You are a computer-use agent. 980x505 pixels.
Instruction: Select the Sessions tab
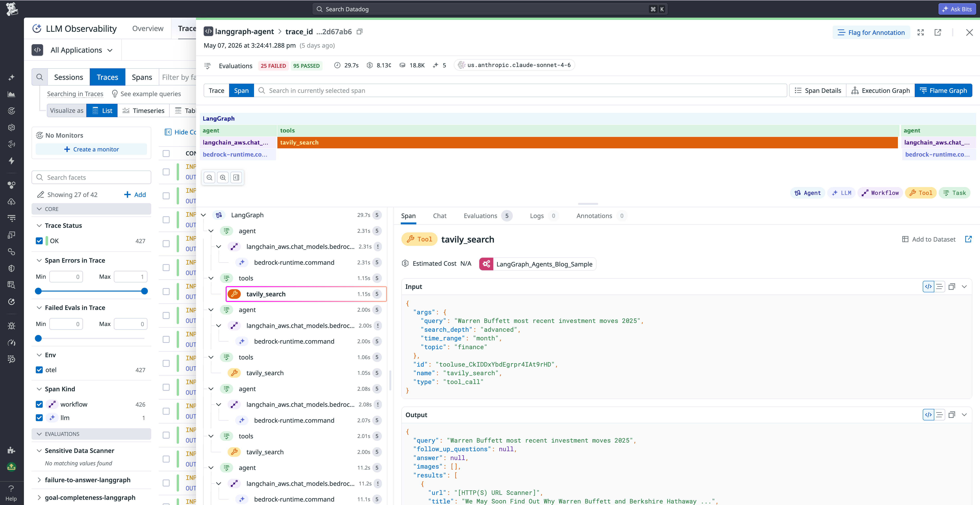[69, 77]
